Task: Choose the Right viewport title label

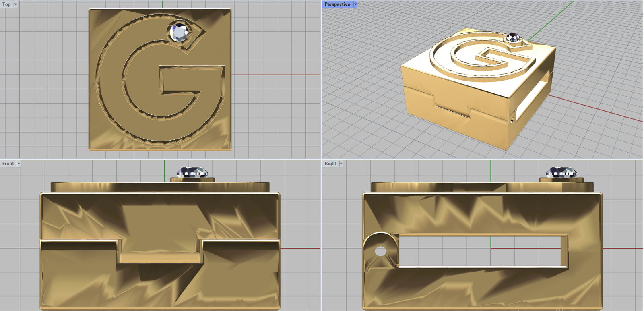Action: 330,164
